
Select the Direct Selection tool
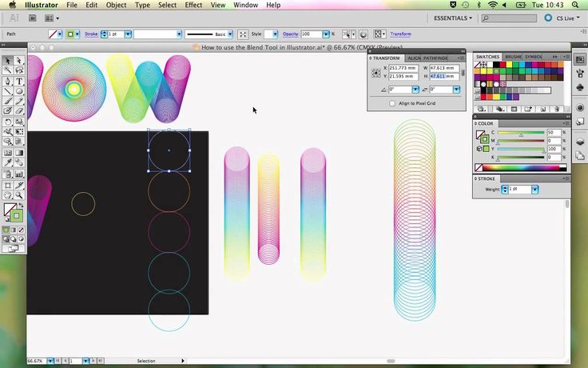point(19,61)
